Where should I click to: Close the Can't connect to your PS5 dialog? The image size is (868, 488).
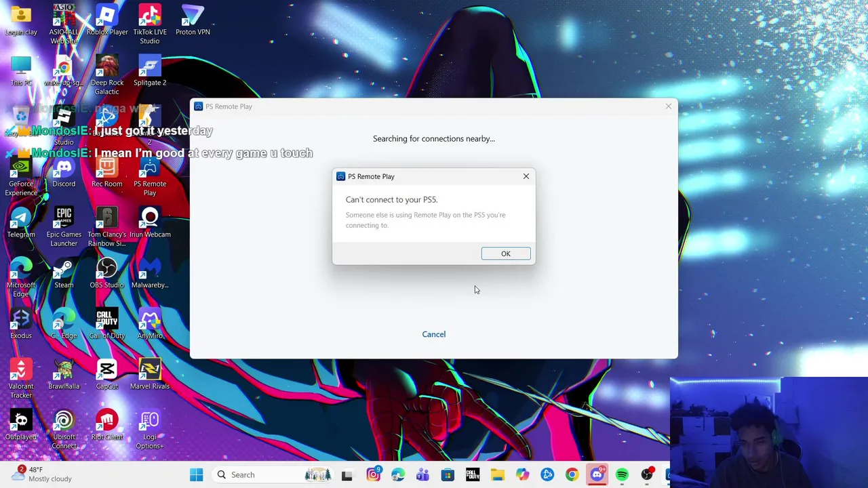526,176
